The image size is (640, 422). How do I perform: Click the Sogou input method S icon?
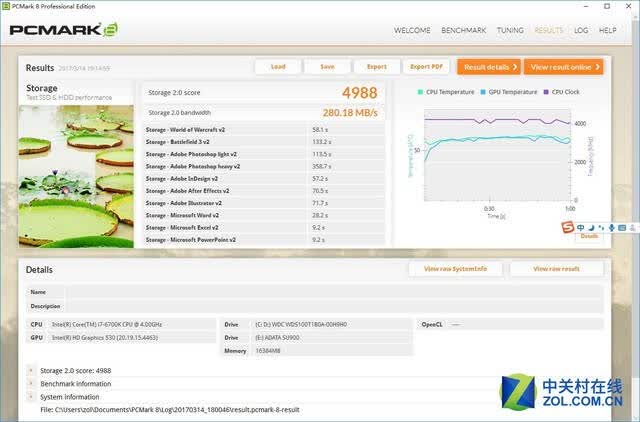tap(568, 227)
